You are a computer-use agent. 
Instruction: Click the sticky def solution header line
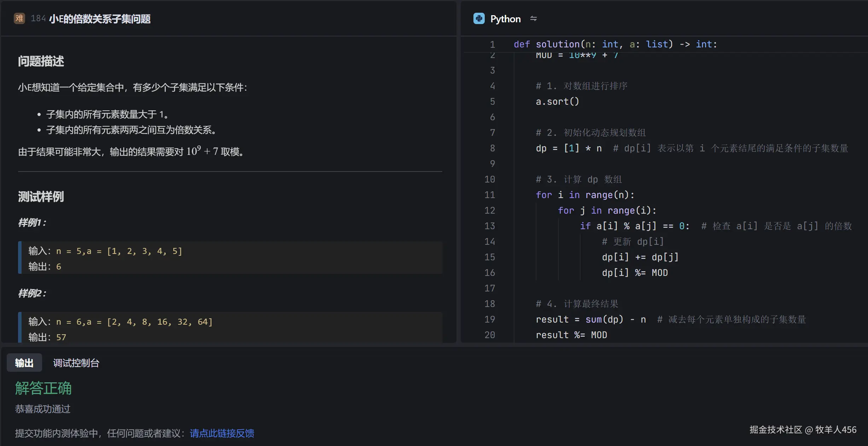pos(615,44)
